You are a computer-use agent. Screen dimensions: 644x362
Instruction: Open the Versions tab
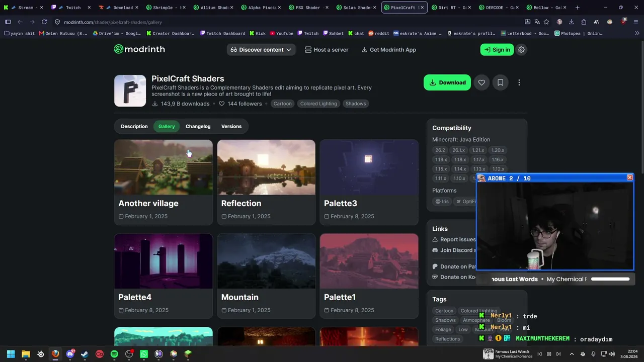231,126
